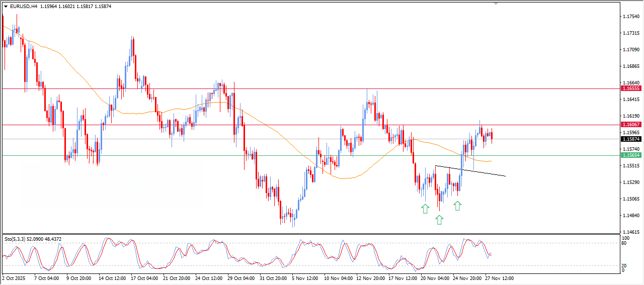644x285 pixels.
Task: Click the red 1.16555 price tag
Action: pos(631,88)
